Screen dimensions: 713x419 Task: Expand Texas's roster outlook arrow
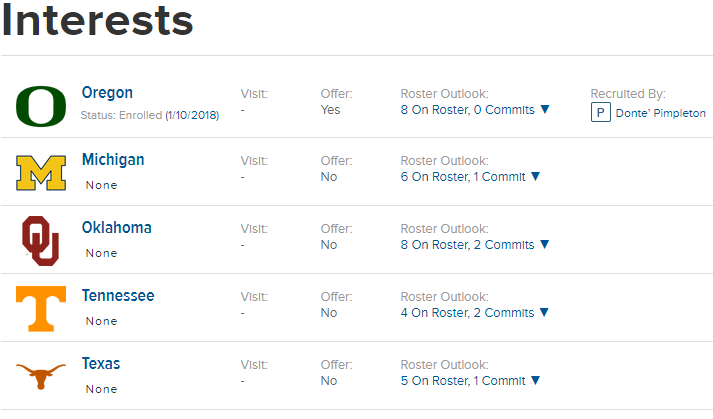click(x=535, y=380)
